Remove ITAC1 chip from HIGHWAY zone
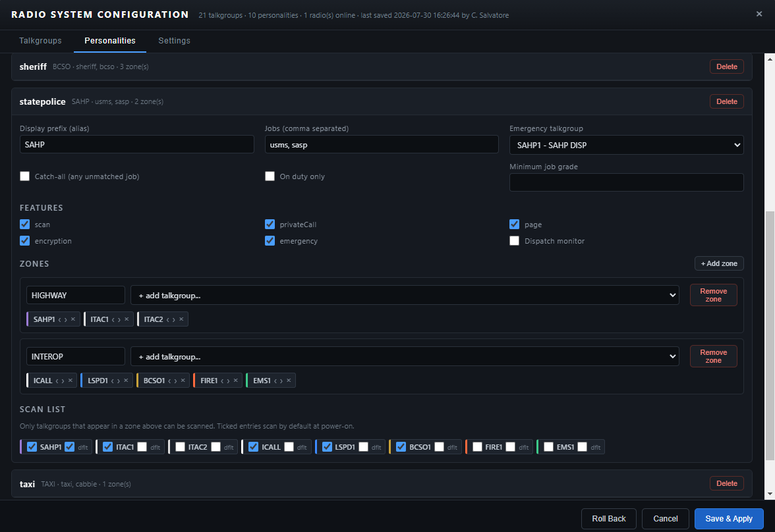 [x=127, y=319]
